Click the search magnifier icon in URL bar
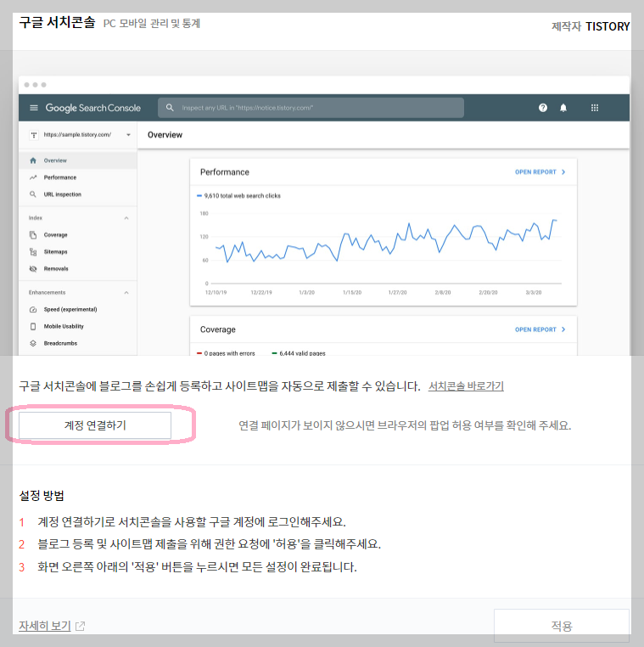 click(x=170, y=107)
